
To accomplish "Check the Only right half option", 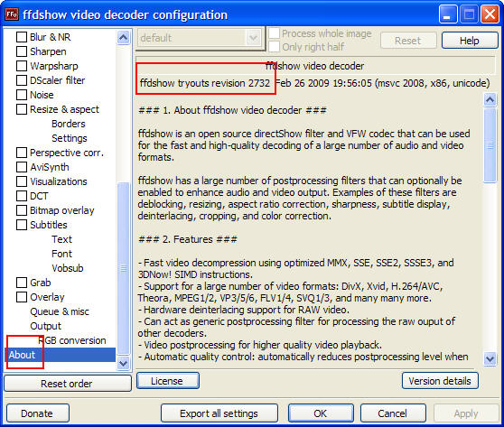I will (274, 47).
